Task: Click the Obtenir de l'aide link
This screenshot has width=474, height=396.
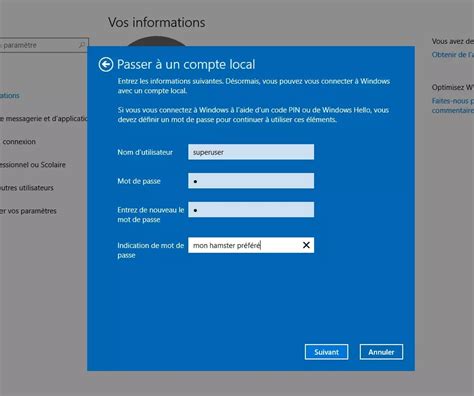Action: click(x=453, y=55)
